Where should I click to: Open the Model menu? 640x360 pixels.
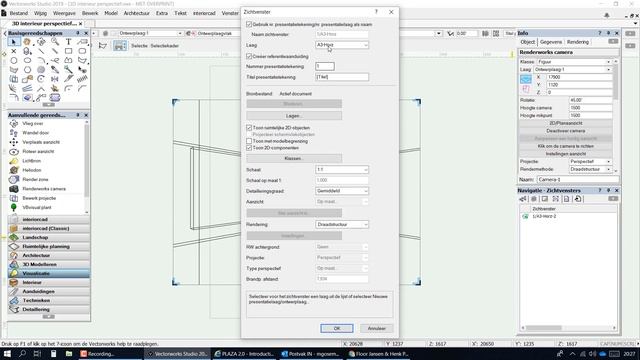(x=111, y=13)
